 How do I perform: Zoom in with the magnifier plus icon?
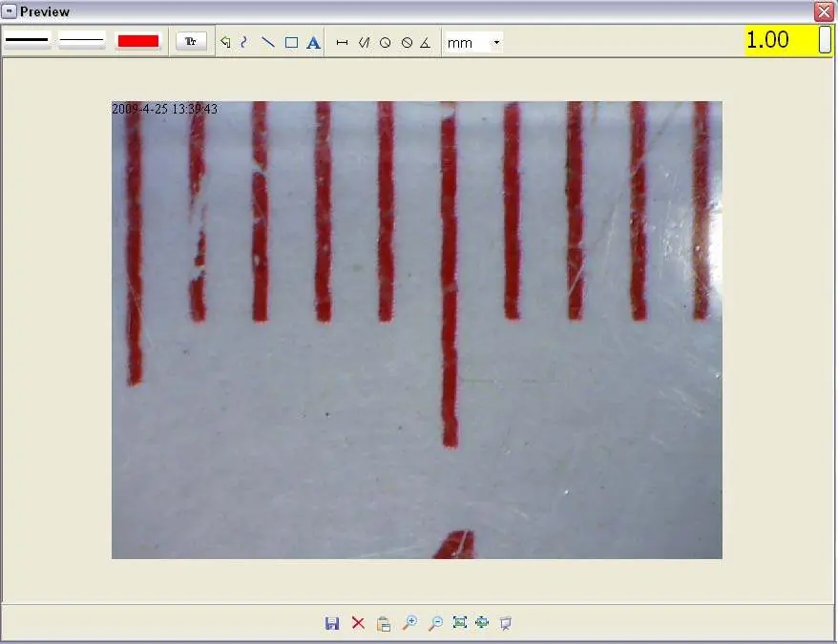(x=409, y=623)
